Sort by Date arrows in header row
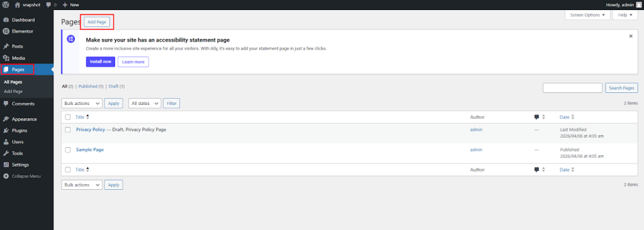The height and width of the screenshot is (230, 644). pos(573,117)
